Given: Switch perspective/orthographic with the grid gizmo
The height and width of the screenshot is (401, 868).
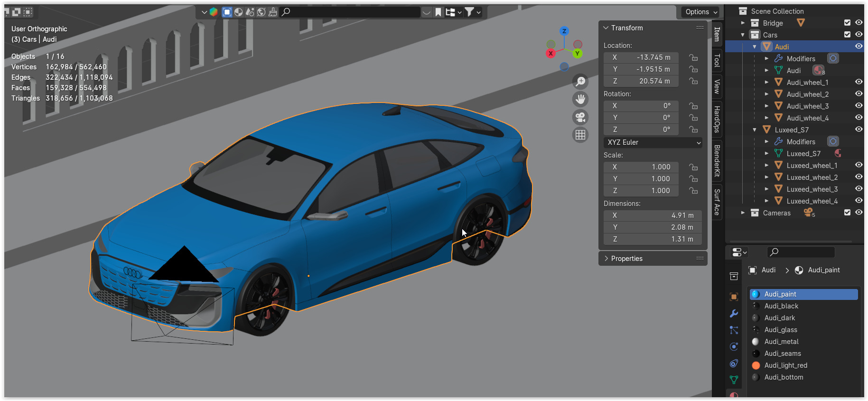Looking at the screenshot, I should coord(580,135).
